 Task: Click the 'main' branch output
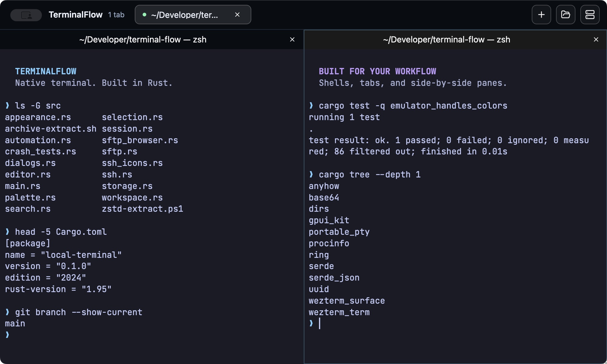(15, 323)
